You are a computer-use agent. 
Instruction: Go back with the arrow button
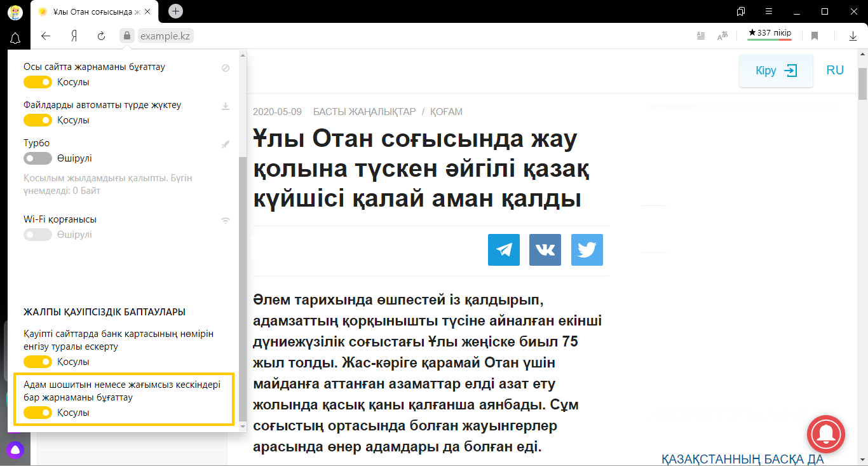pos(46,36)
